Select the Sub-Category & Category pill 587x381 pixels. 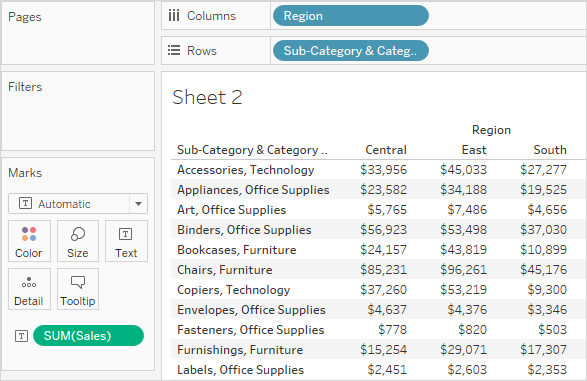pos(351,51)
